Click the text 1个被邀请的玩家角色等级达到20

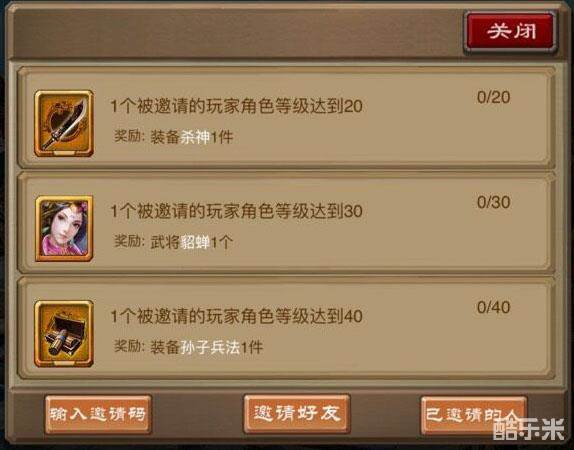(236, 107)
